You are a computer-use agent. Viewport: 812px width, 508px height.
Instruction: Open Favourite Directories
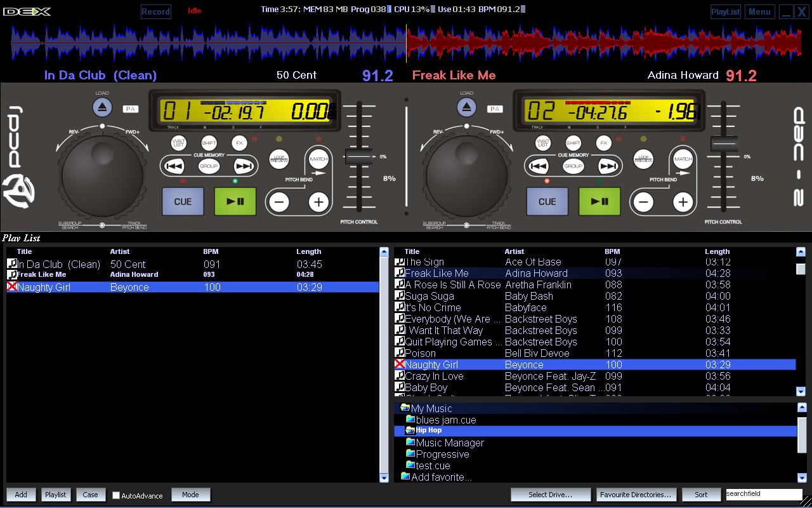point(636,494)
